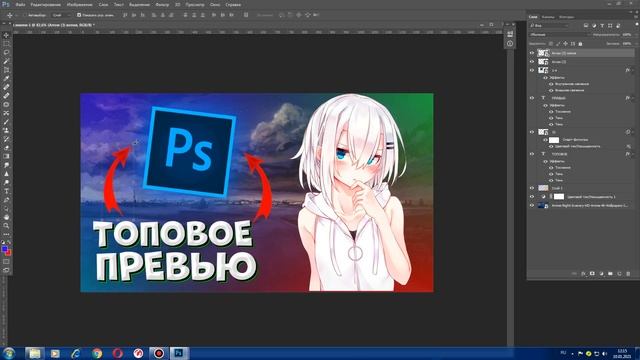Screen dimensions: 640x360
Task: Open the 'Редактирование' menu
Action: click(x=46, y=4)
